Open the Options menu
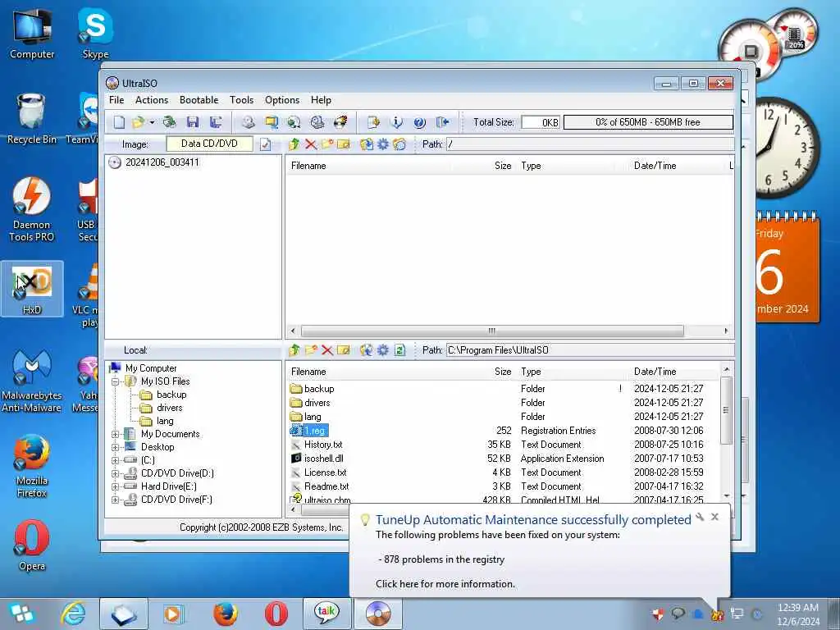 [282, 100]
